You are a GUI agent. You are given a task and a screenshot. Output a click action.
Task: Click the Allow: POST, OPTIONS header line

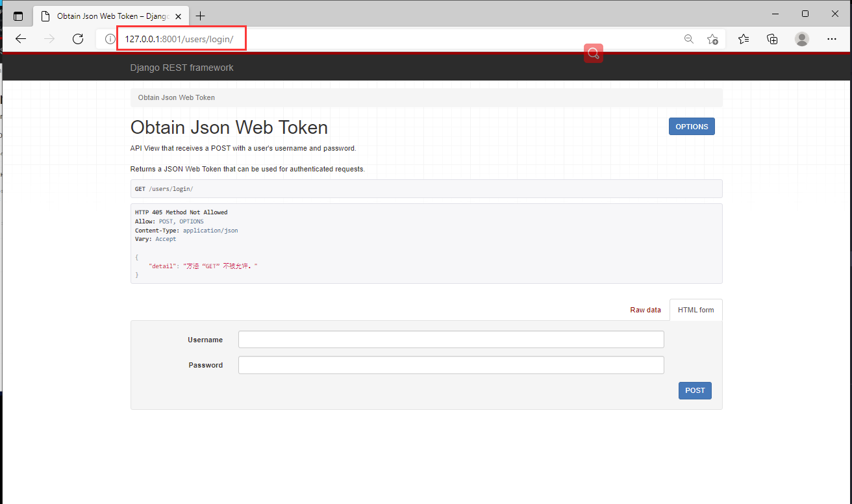(x=169, y=221)
